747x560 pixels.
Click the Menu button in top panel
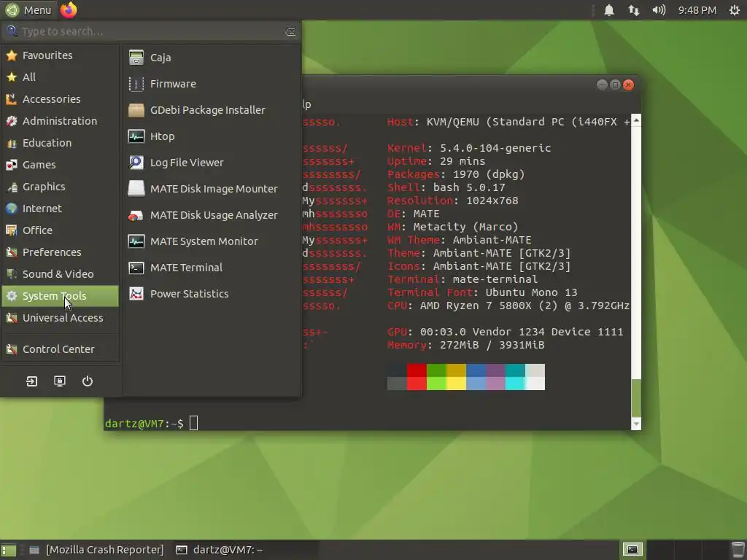(x=28, y=10)
